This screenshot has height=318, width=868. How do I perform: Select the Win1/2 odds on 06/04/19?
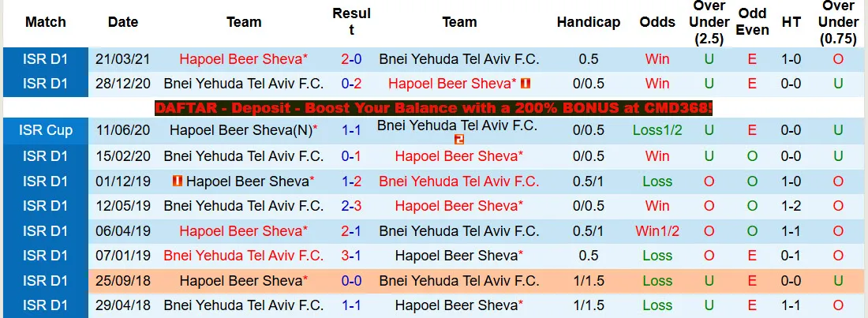(657, 231)
